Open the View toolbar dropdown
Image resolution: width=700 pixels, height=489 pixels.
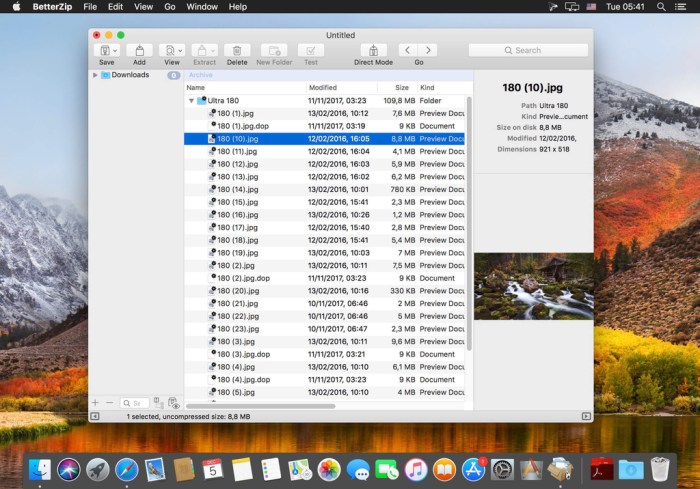172,50
